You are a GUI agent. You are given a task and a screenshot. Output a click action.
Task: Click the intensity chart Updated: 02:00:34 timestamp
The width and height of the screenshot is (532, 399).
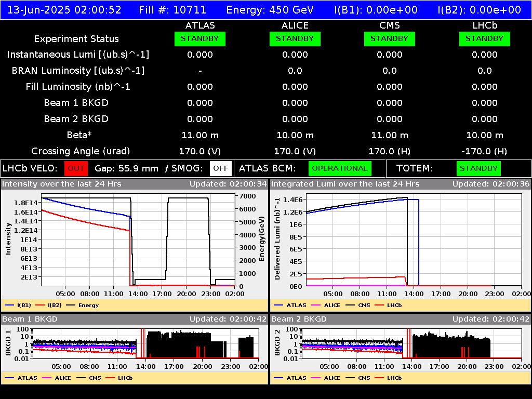pyautogui.click(x=229, y=184)
